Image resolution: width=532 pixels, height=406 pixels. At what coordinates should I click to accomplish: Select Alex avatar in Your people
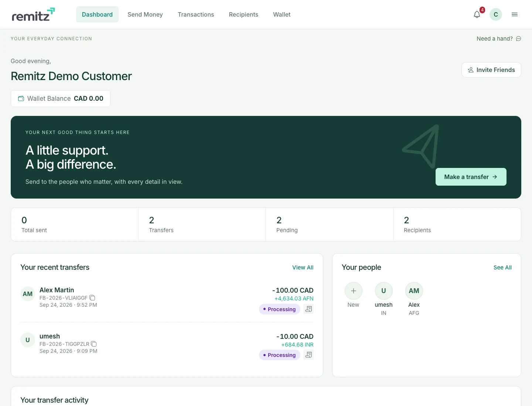(414, 291)
